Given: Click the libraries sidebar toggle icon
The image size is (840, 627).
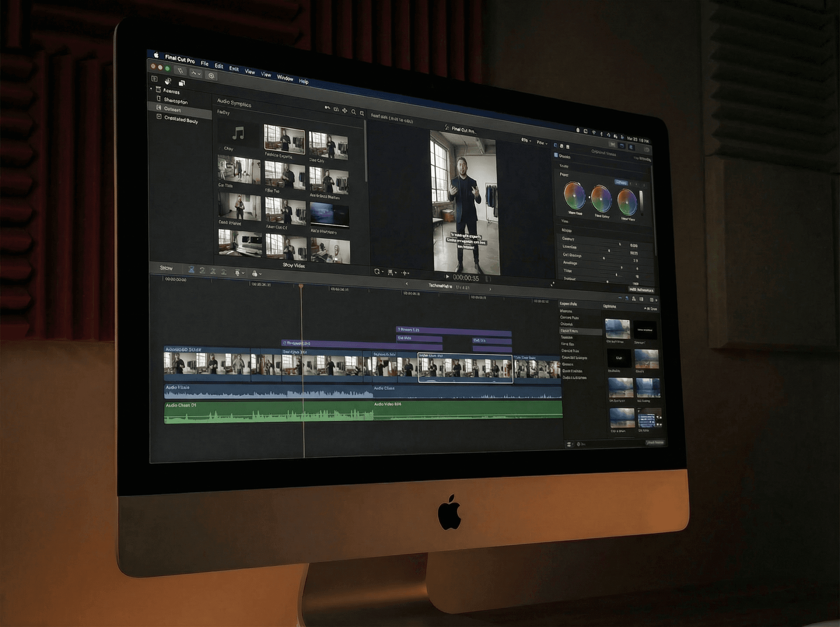Looking at the screenshot, I should click(154, 79).
